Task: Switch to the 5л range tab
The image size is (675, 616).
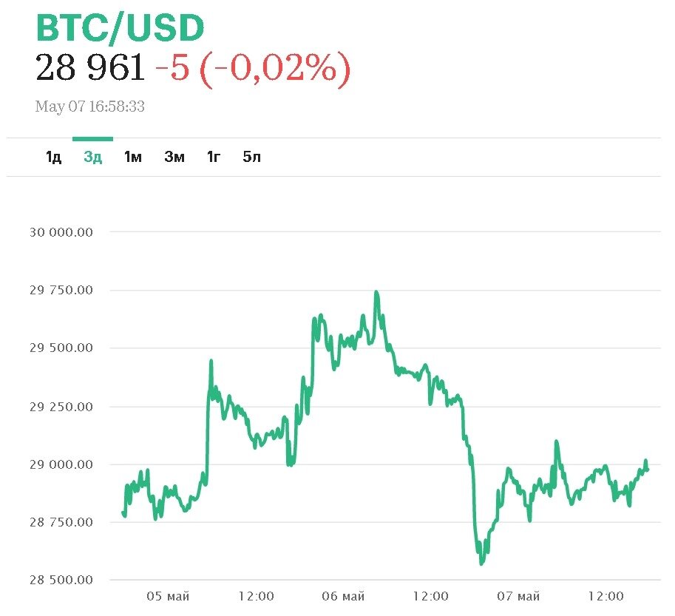Action: pos(252,157)
